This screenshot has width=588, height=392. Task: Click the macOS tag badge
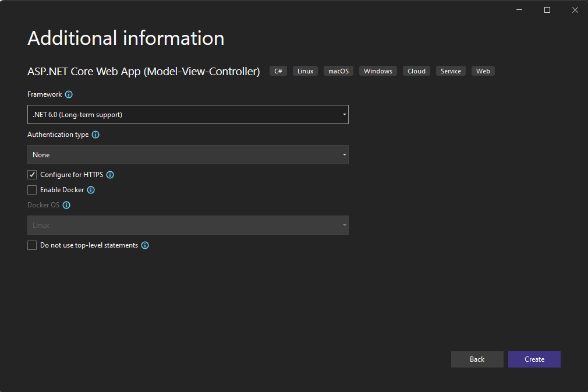click(x=338, y=70)
